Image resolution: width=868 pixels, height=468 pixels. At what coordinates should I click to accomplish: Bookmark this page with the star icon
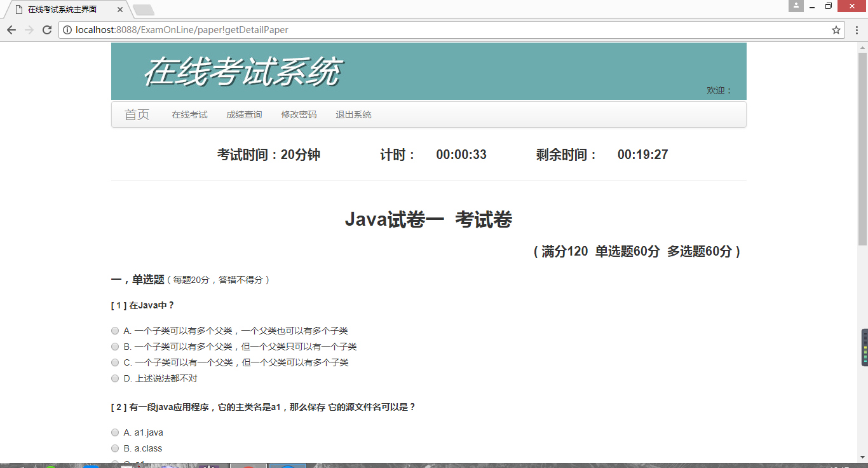click(836, 30)
